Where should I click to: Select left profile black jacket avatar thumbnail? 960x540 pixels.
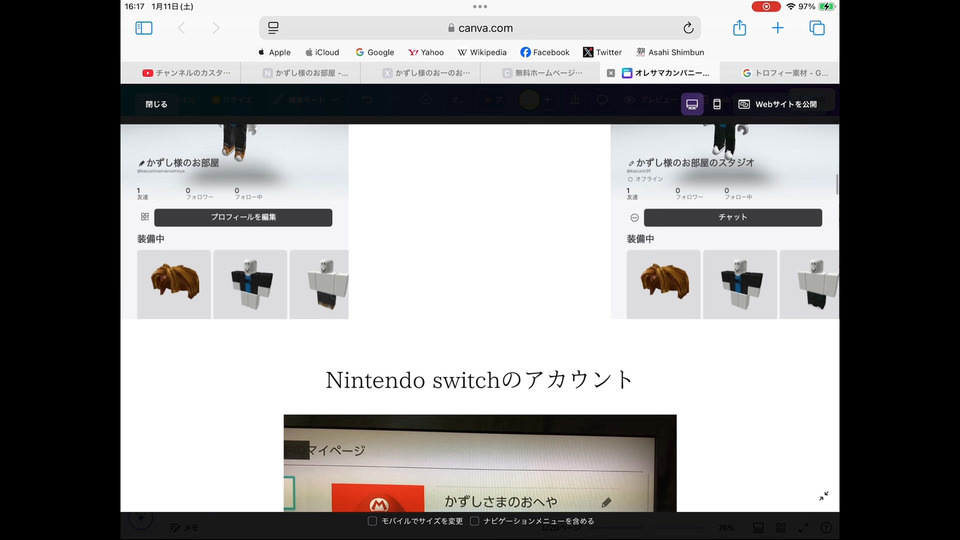(x=250, y=284)
